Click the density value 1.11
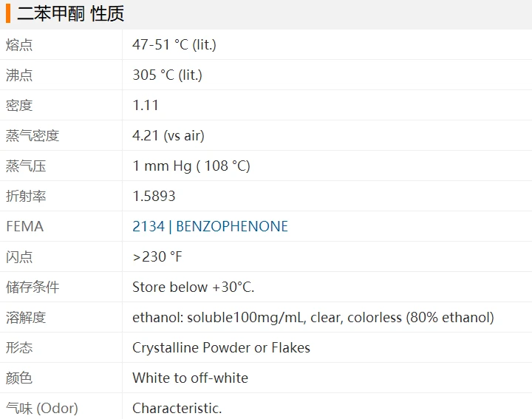Screen dimensions: 532x419 [146, 105]
